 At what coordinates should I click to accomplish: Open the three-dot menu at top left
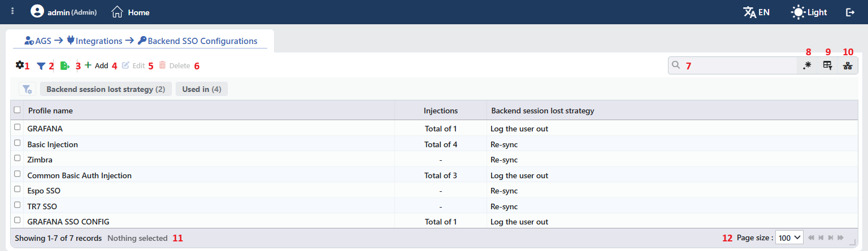(x=12, y=11)
